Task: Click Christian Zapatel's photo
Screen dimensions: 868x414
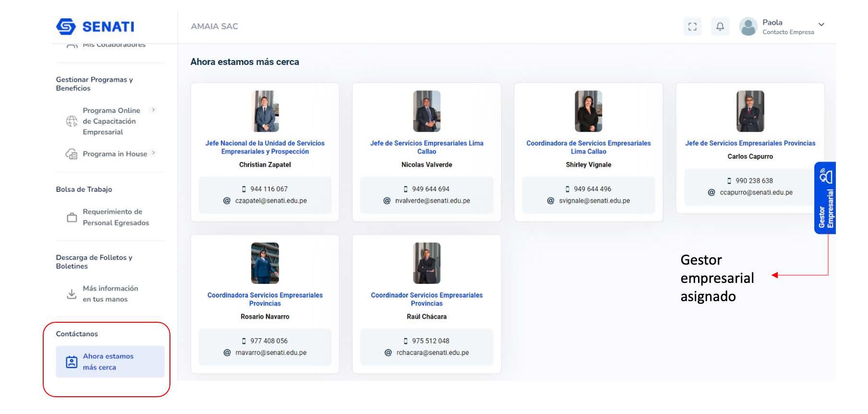Action: (x=265, y=111)
